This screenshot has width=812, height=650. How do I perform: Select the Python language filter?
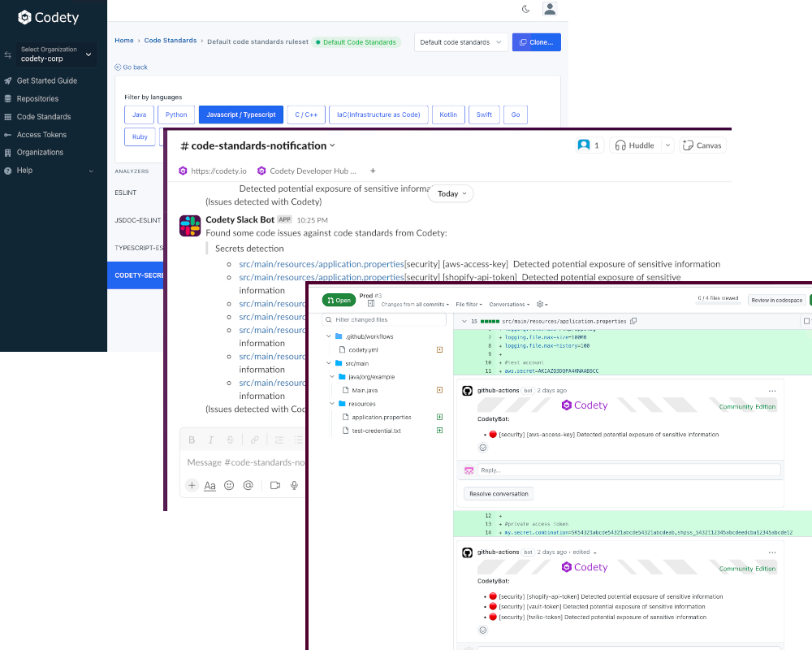point(176,115)
